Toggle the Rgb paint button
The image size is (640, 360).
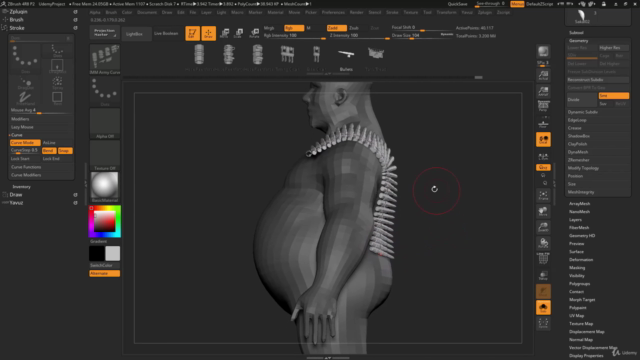click(294, 28)
